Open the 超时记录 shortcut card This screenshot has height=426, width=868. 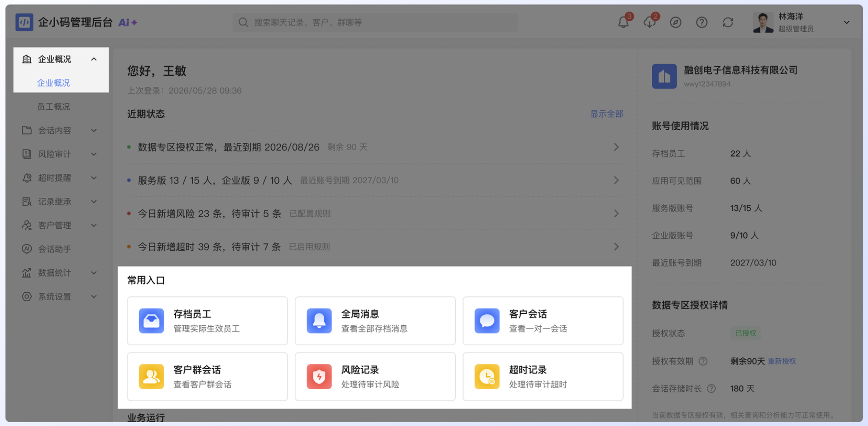(x=543, y=376)
